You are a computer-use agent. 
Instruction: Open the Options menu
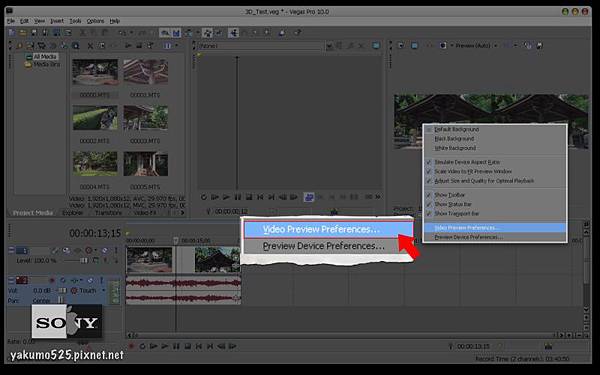pyautogui.click(x=95, y=21)
